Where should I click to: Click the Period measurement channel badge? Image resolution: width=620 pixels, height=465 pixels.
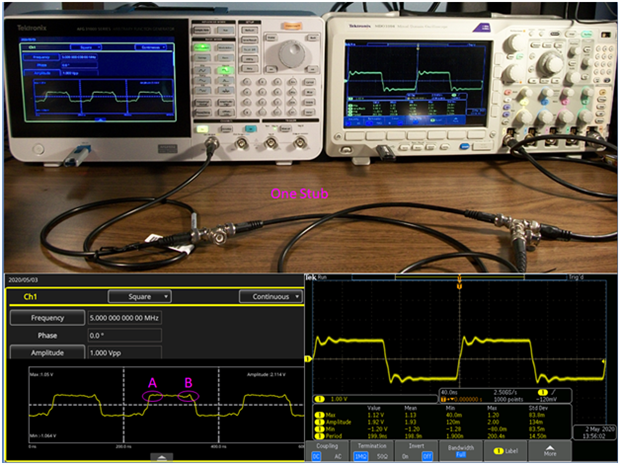pyautogui.click(x=320, y=437)
